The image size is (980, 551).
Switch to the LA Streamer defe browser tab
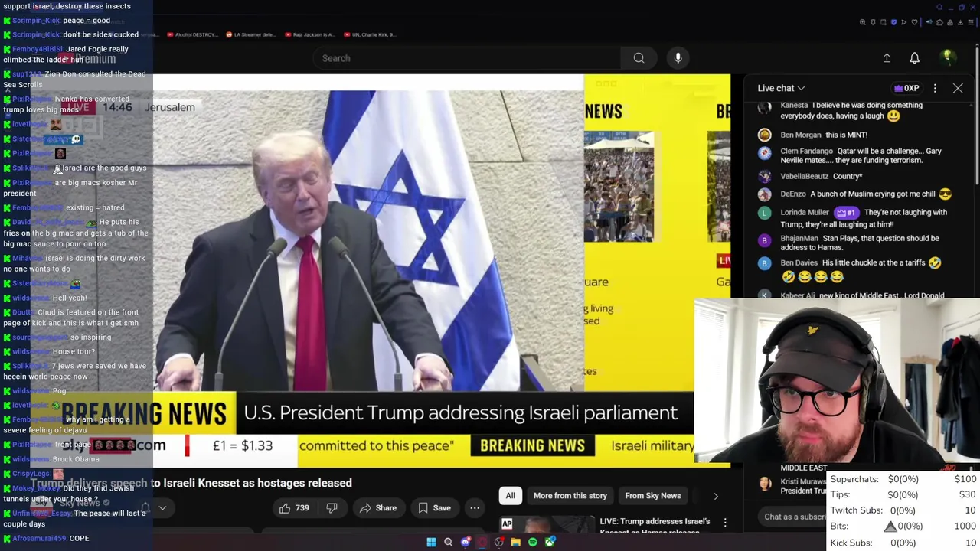point(251,34)
